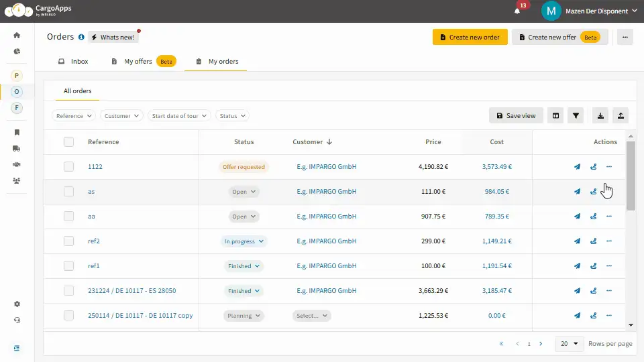Screen dimensions: 644x362
Task: Open order link 231224 / DE 10117 - ES 28050
Action: click(132, 291)
